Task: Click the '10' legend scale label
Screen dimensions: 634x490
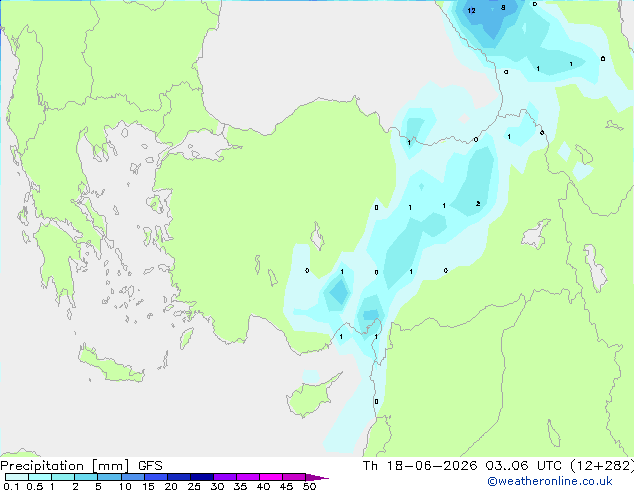Action: (125, 486)
